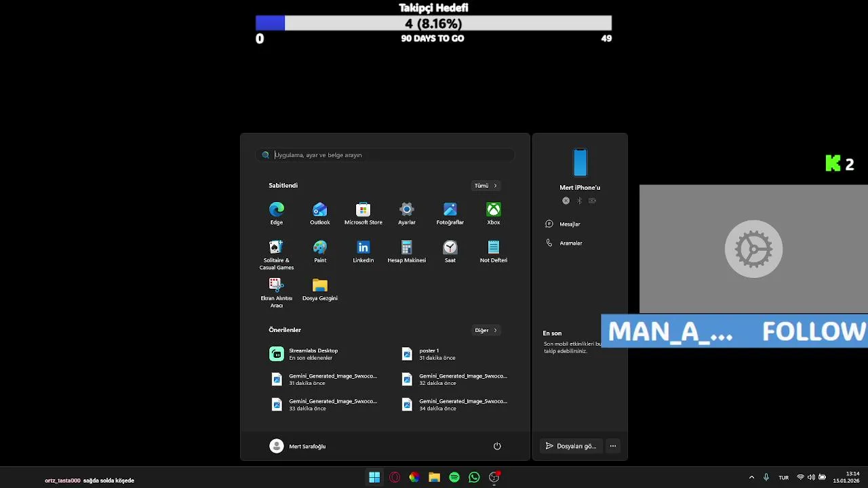The width and height of the screenshot is (868, 488).
Task: Click the microphone tray icon
Action: coord(766,477)
